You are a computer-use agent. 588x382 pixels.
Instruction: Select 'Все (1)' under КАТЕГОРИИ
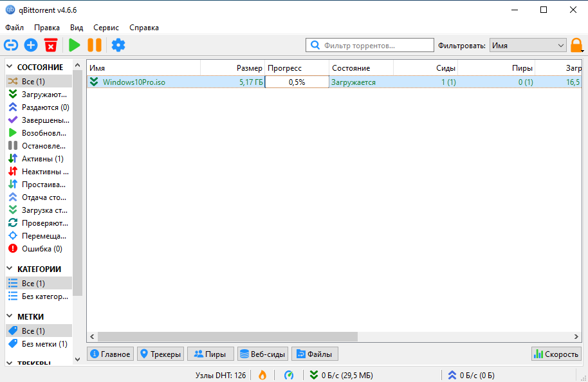[x=39, y=284]
